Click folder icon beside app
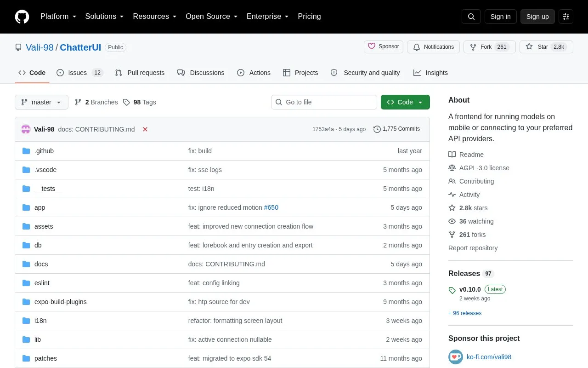The width and height of the screenshot is (588, 368). tap(26, 207)
